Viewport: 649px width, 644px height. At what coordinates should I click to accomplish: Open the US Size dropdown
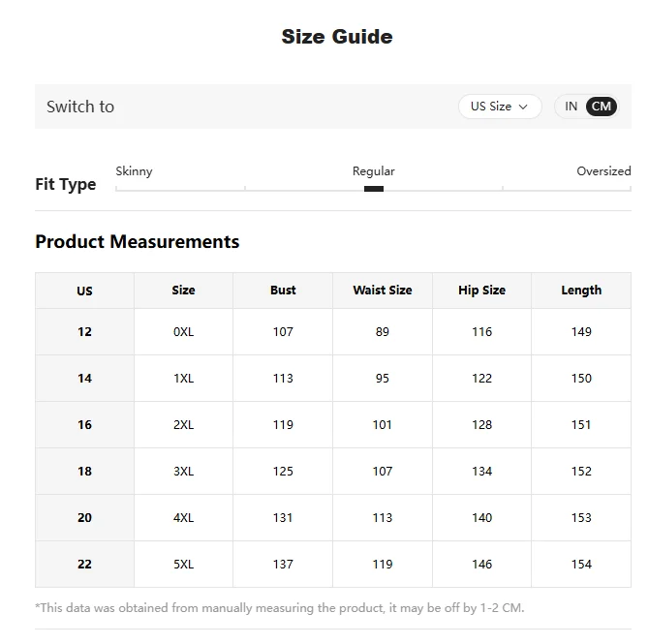pos(500,107)
